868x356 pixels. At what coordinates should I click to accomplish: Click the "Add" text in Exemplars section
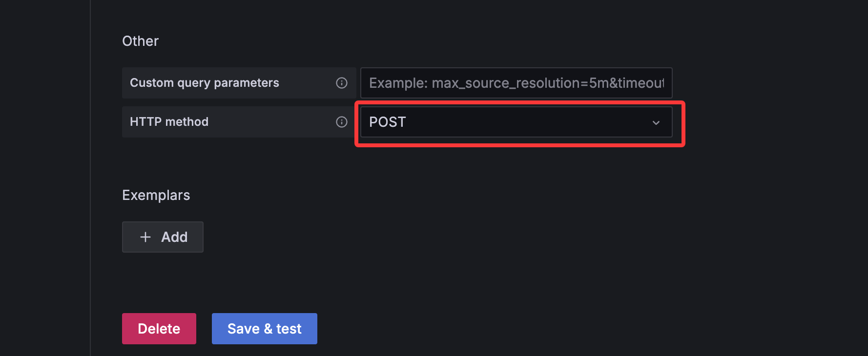174,237
